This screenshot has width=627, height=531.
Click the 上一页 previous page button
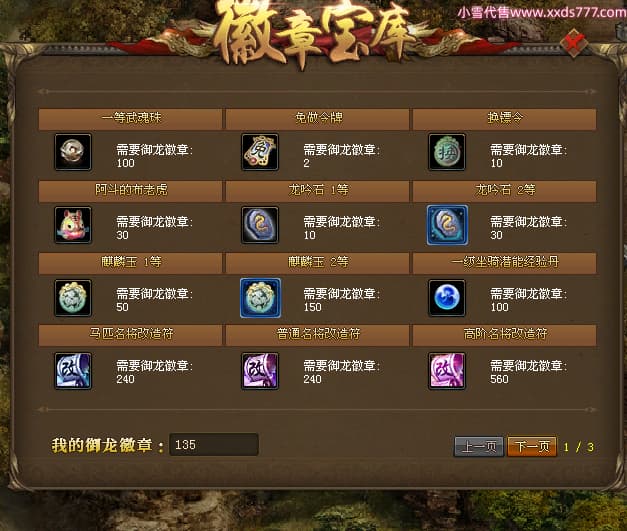(x=479, y=446)
